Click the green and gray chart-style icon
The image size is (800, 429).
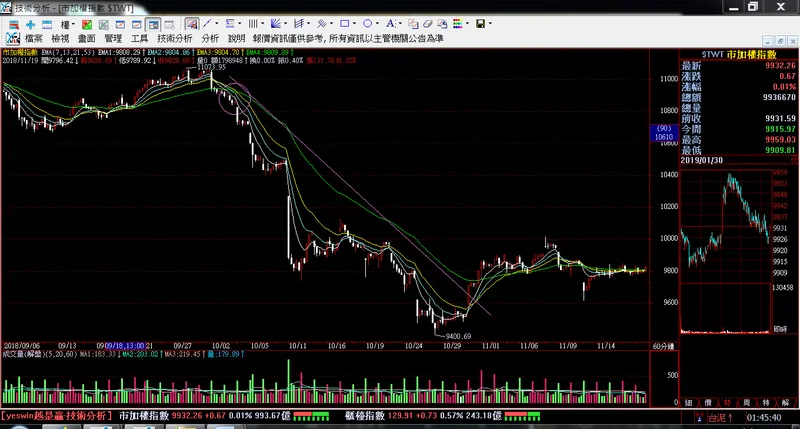coord(104,24)
